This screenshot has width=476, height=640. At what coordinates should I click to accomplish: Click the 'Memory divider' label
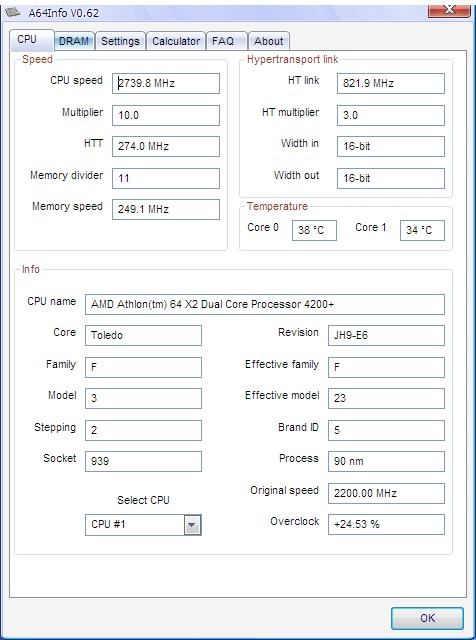click(x=67, y=176)
